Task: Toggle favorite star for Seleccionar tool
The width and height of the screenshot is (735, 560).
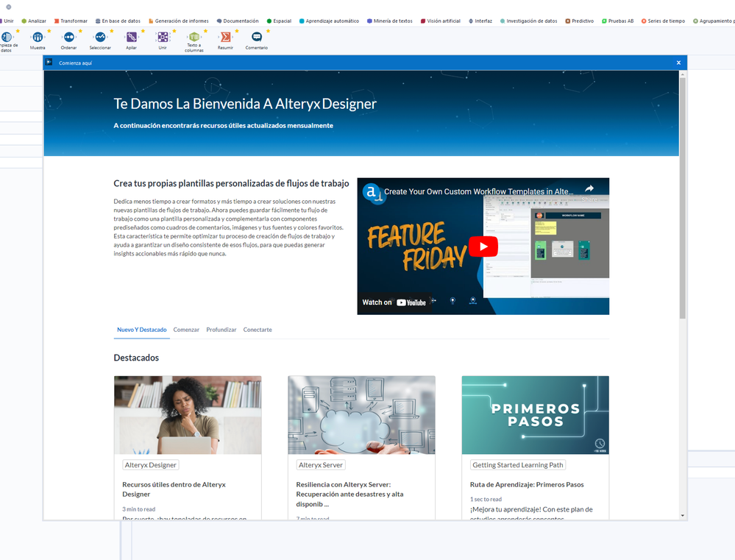Action: click(112, 31)
